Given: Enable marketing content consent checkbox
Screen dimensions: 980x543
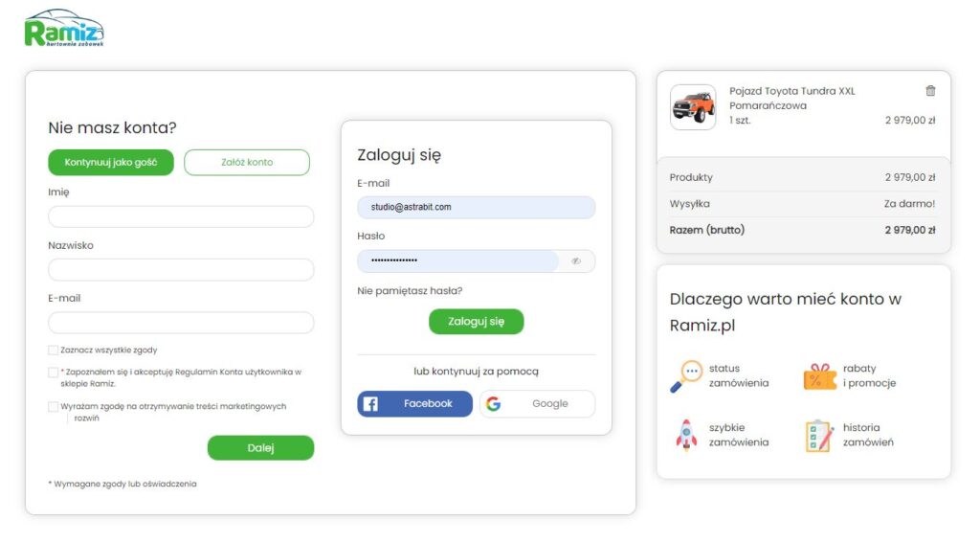Looking at the screenshot, I should (54, 407).
